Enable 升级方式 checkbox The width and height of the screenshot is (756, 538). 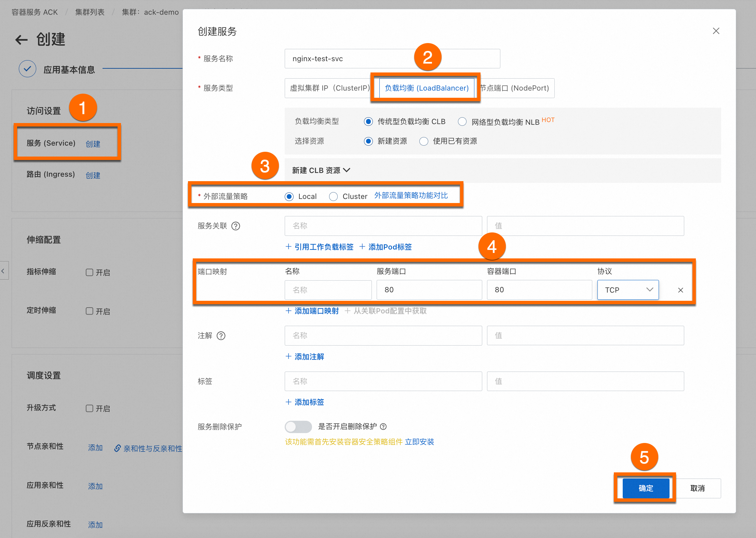(x=89, y=408)
